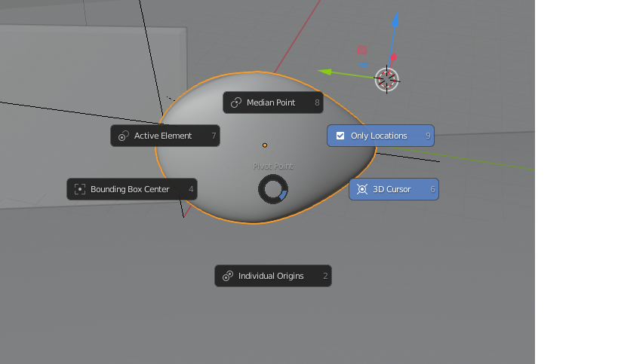Select Individual Origins pivot option
Viewport: 618px width, 364px height.
point(273,276)
